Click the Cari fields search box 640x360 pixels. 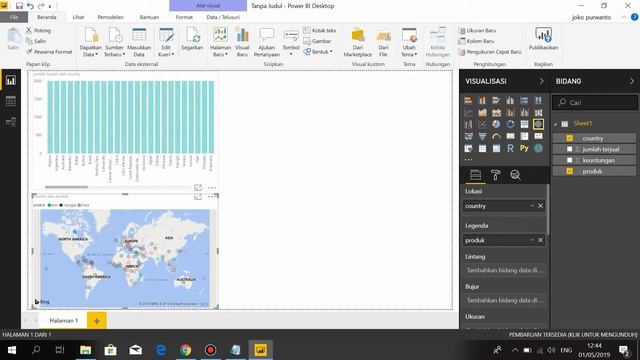pyautogui.click(x=595, y=102)
